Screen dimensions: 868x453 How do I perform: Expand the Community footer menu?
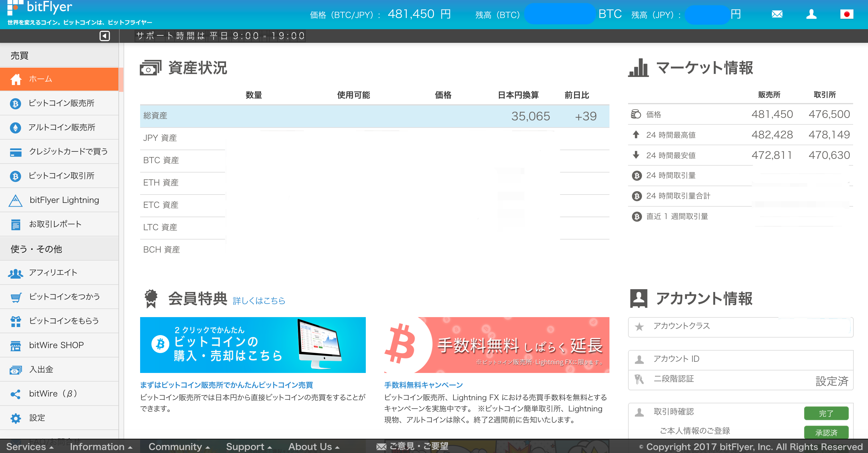pyautogui.click(x=179, y=446)
